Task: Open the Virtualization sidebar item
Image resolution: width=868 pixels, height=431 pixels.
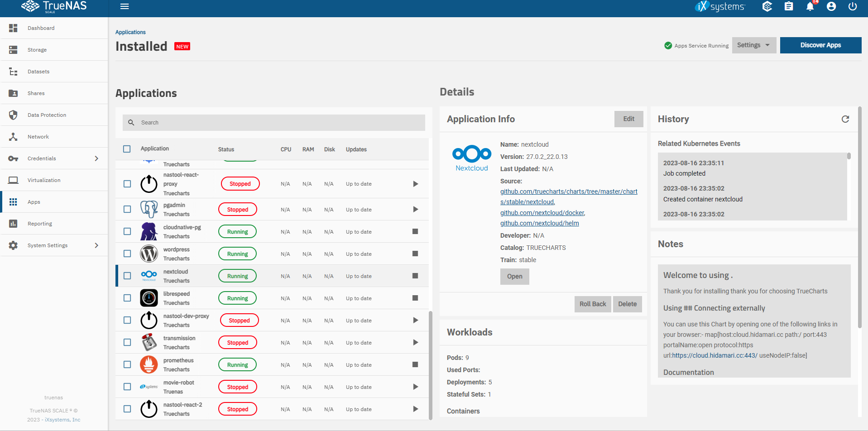Action: [x=44, y=180]
